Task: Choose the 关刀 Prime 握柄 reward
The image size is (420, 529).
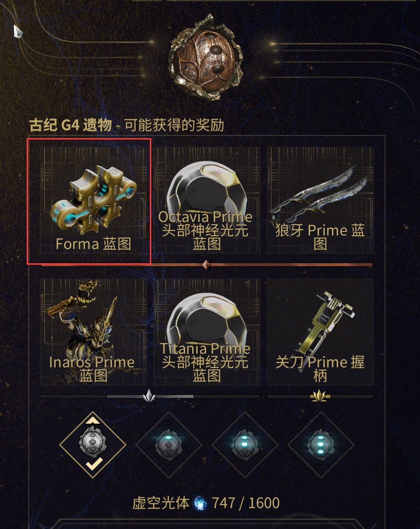Action: 320,332
